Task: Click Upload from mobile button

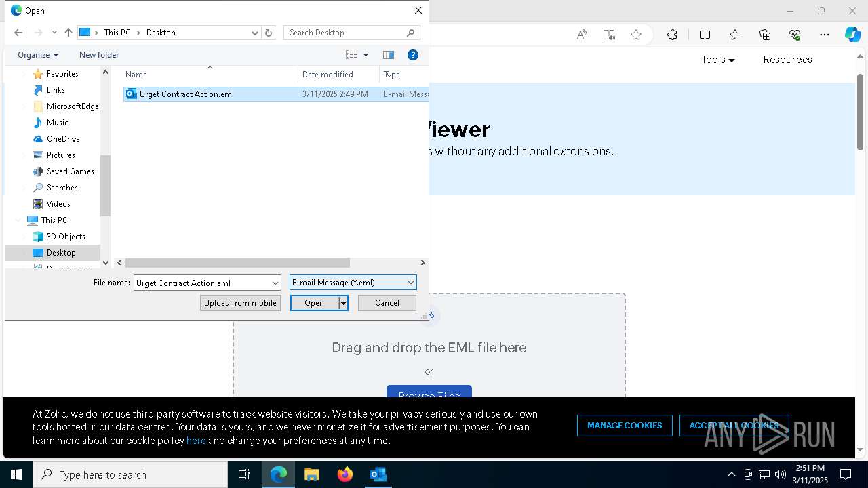Action: (x=240, y=303)
